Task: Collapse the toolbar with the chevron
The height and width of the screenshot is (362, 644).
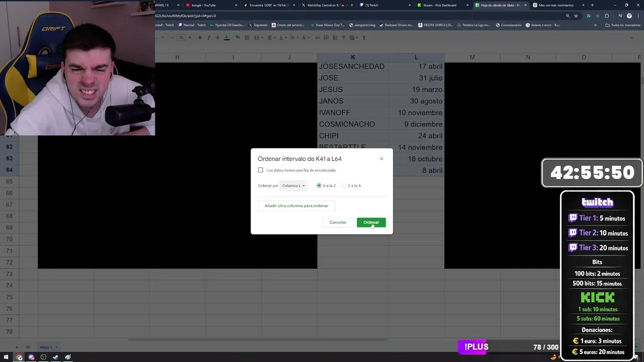Action: pos(633,38)
